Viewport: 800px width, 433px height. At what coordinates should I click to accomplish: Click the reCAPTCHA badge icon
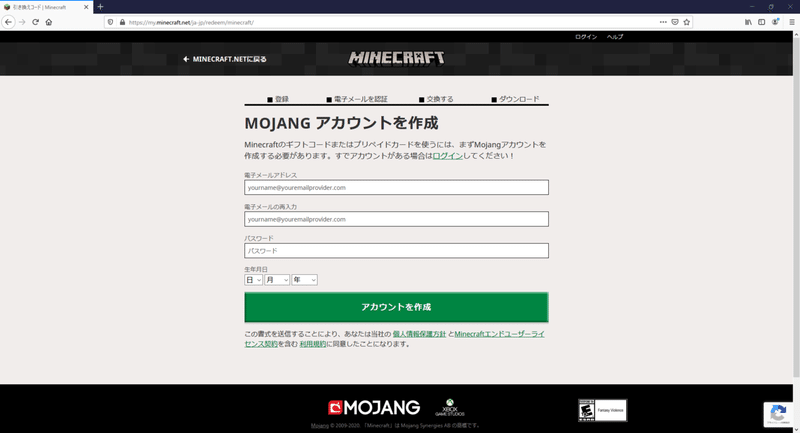pyautogui.click(x=778, y=414)
